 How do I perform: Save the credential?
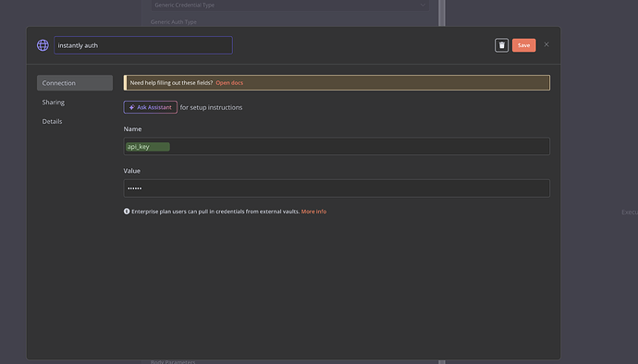(x=523, y=45)
